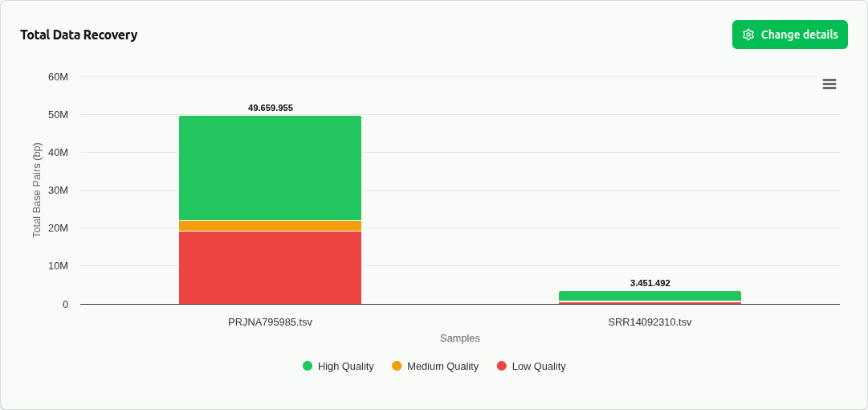Click the 3.451.492 total data label
The width and height of the screenshot is (868, 410).
pyautogui.click(x=650, y=283)
